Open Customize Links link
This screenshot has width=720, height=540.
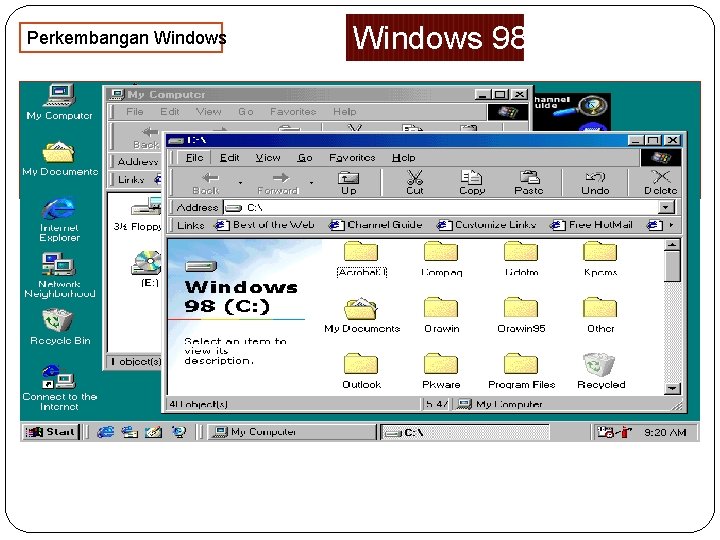(x=487, y=225)
